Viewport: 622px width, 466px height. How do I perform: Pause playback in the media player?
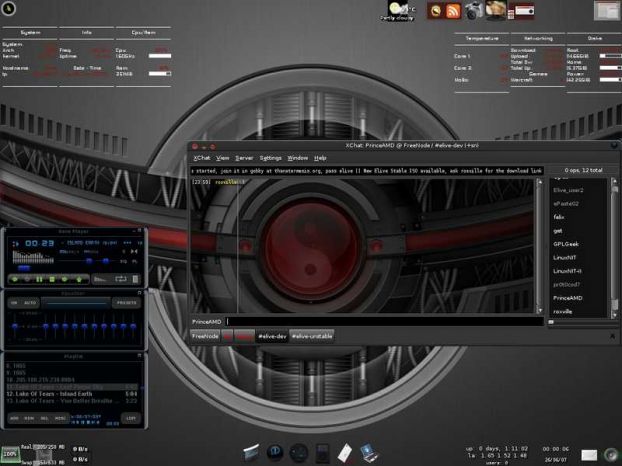39,280
